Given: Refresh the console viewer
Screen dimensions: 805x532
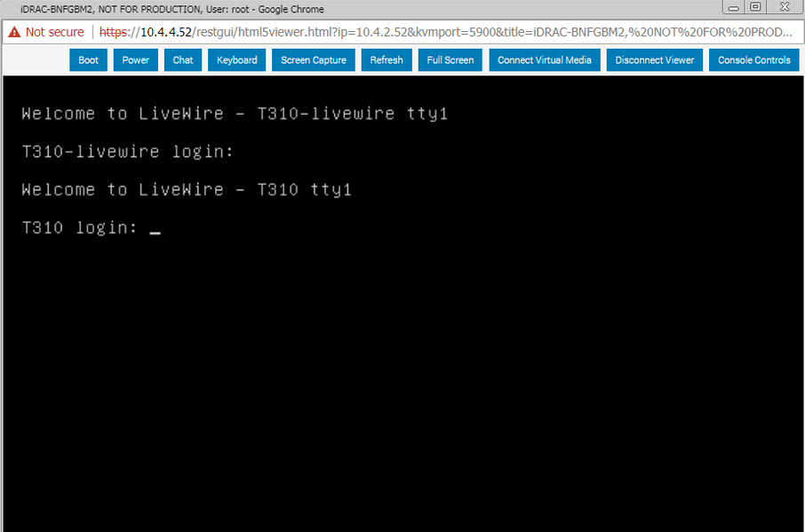Looking at the screenshot, I should tap(387, 60).
